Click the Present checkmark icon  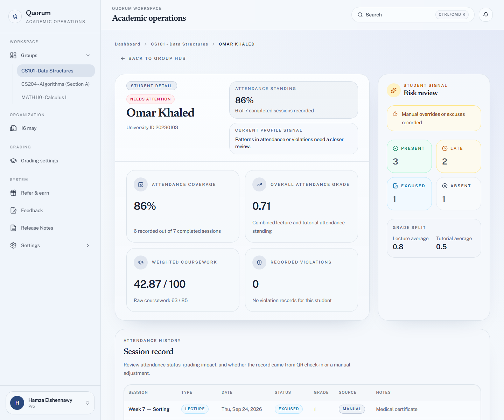pyautogui.click(x=395, y=148)
